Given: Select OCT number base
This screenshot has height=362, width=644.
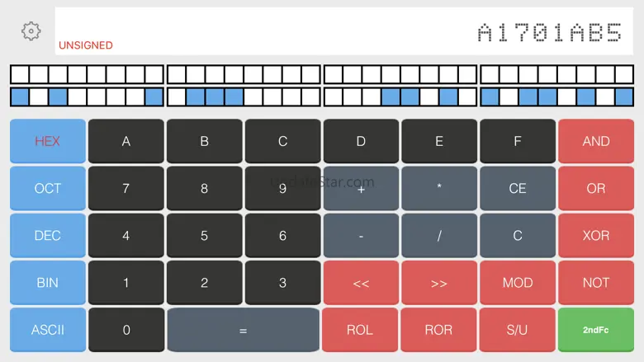Looking at the screenshot, I should (47, 189).
